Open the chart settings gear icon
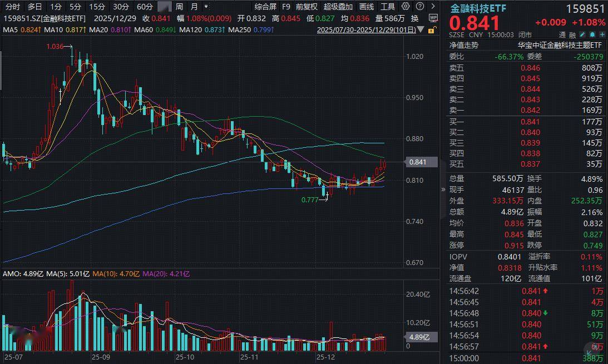 [405, 7]
